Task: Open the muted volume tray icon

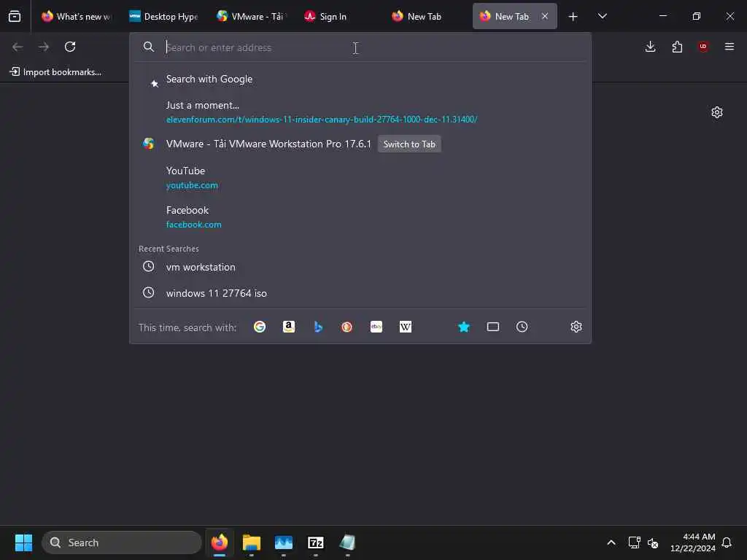Action: pyautogui.click(x=653, y=542)
